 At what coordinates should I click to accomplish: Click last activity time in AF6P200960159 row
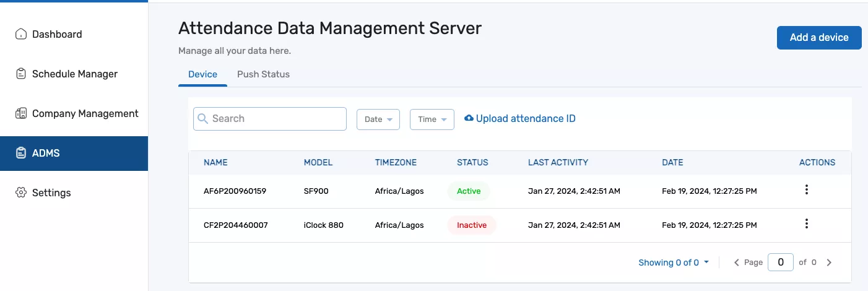pos(574,191)
